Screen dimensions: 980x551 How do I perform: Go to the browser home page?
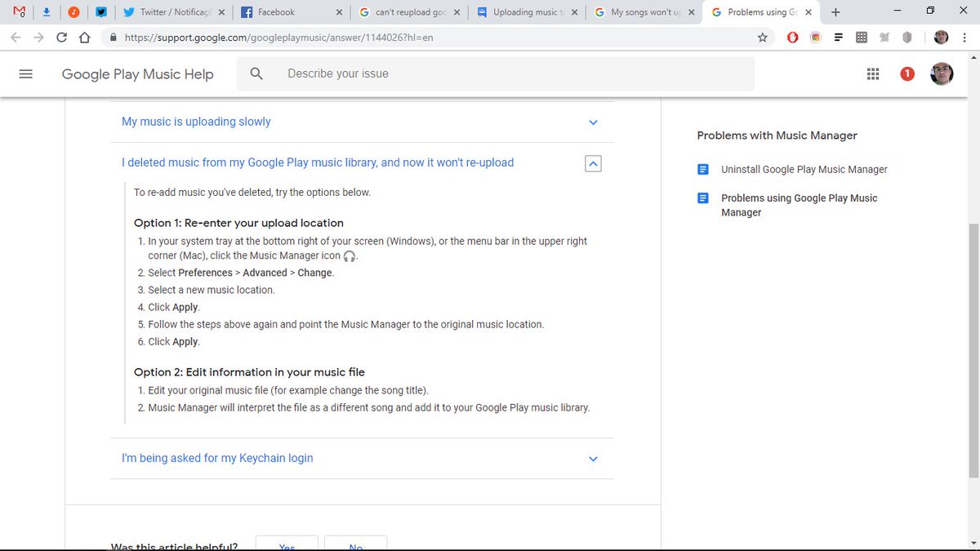tap(85, 38)
